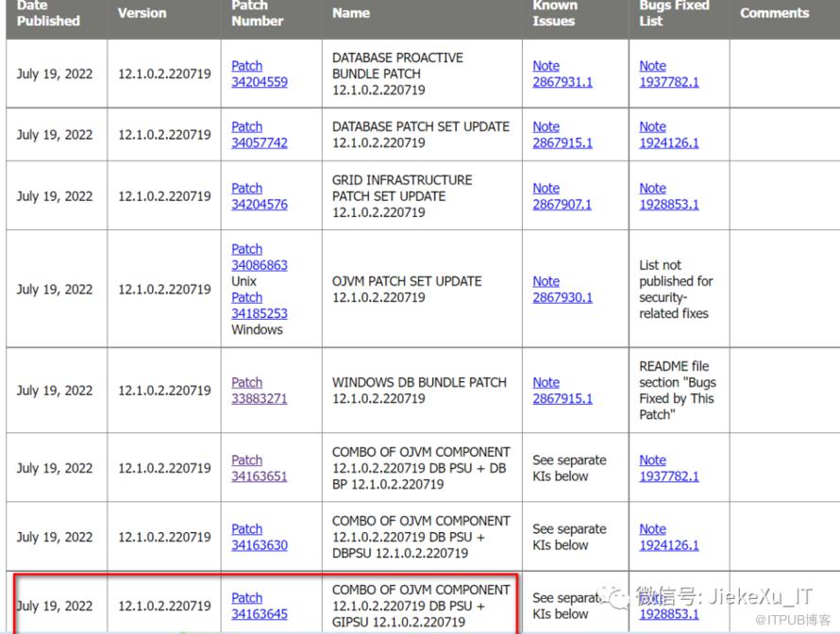This screenshot has width=840, height=634.
Task: Open OJVM Unix Patch 34086863
Action: click(x=260, y=257)
